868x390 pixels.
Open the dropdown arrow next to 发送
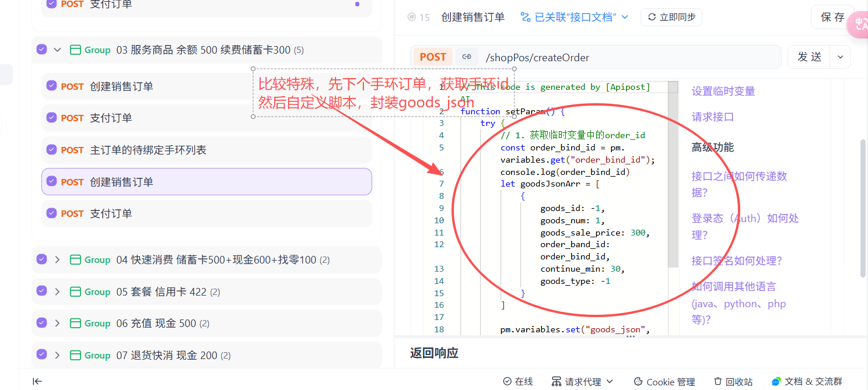(x=840, y=57)
